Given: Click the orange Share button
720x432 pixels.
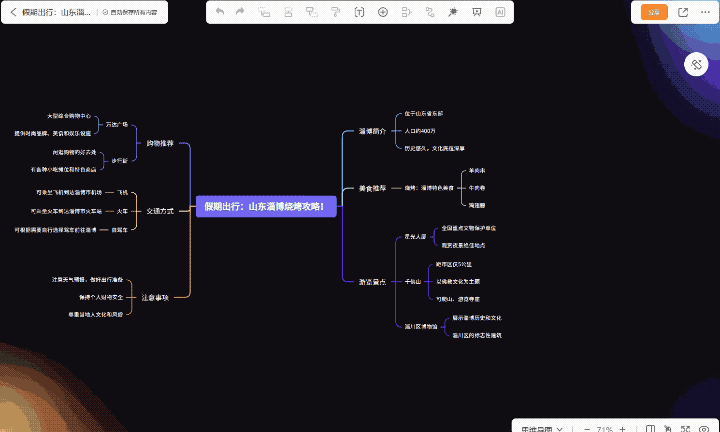Looking at the screenshot, I should click(x=654, y=12).
